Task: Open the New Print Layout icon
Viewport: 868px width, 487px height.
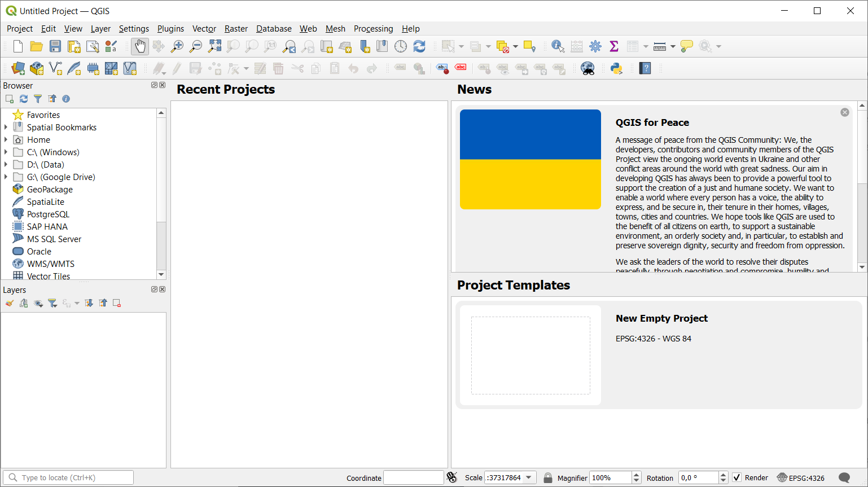Action: click(73, 46)
